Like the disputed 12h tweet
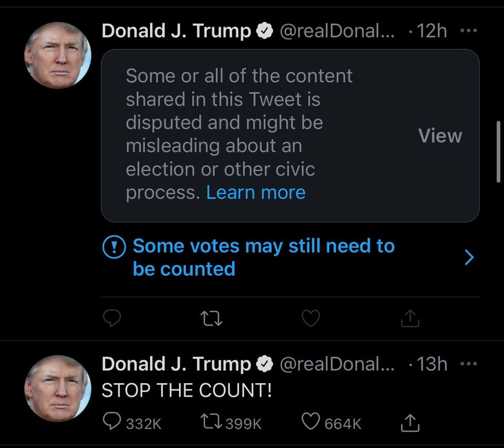Screen dimensions: 504x448 tap(310, 319)
